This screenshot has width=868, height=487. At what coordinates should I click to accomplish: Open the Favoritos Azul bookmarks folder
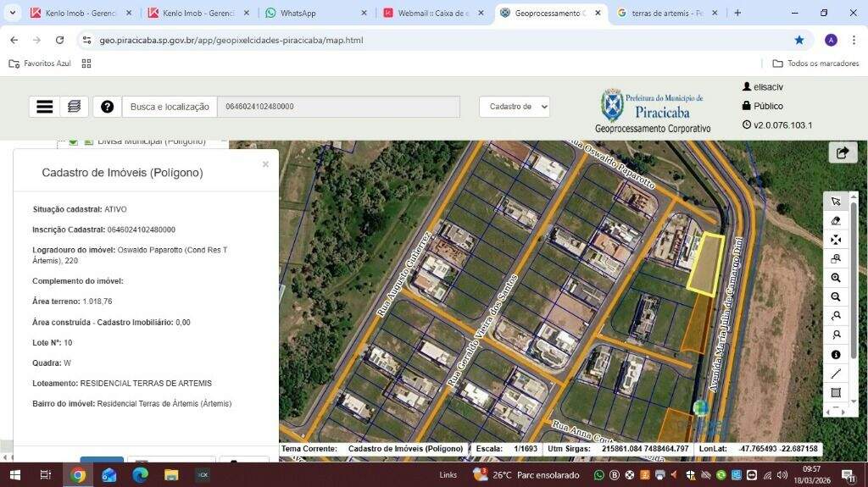pos(40,64)
